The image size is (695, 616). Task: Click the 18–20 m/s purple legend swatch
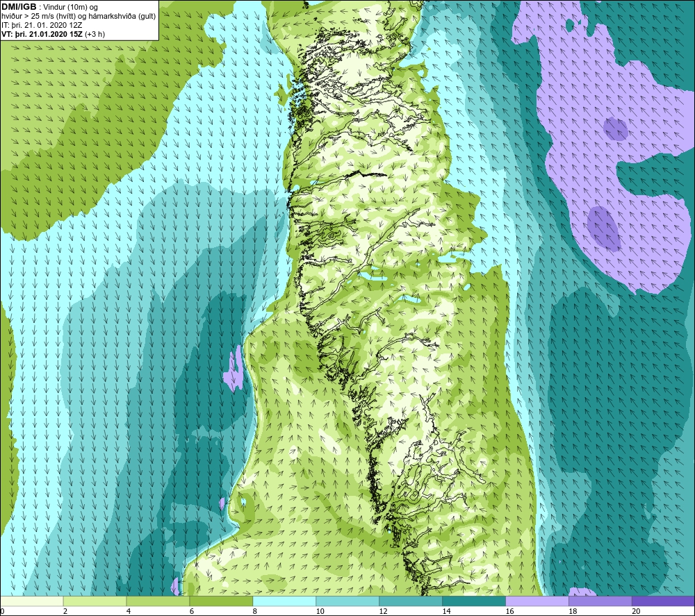point(600,601)
